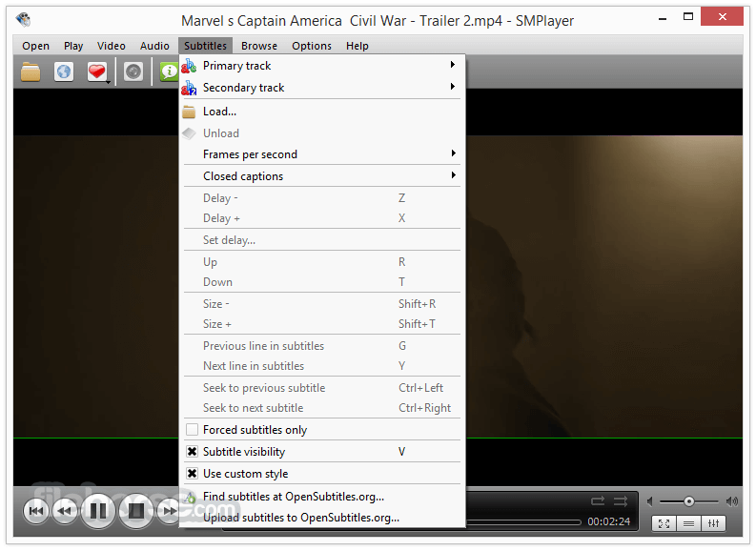Toggle Use custom style checkbox
This screenshot has width=756, height=551.
(x=192, y=474)
